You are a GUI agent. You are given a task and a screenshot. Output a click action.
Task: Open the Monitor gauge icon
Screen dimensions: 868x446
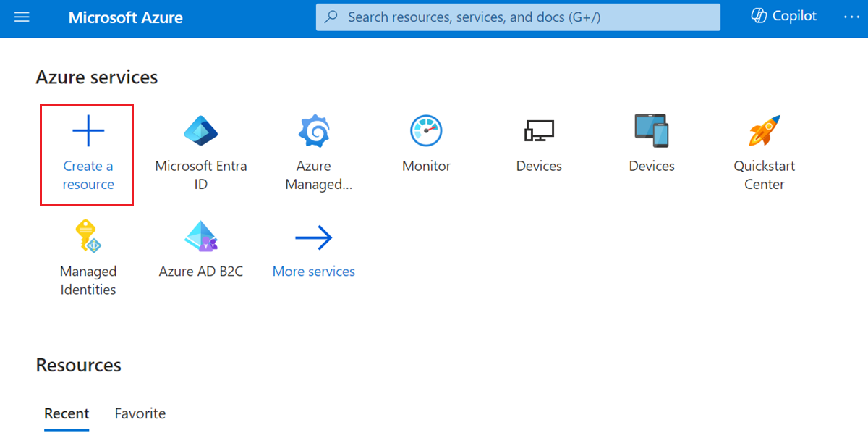[427, 131]
